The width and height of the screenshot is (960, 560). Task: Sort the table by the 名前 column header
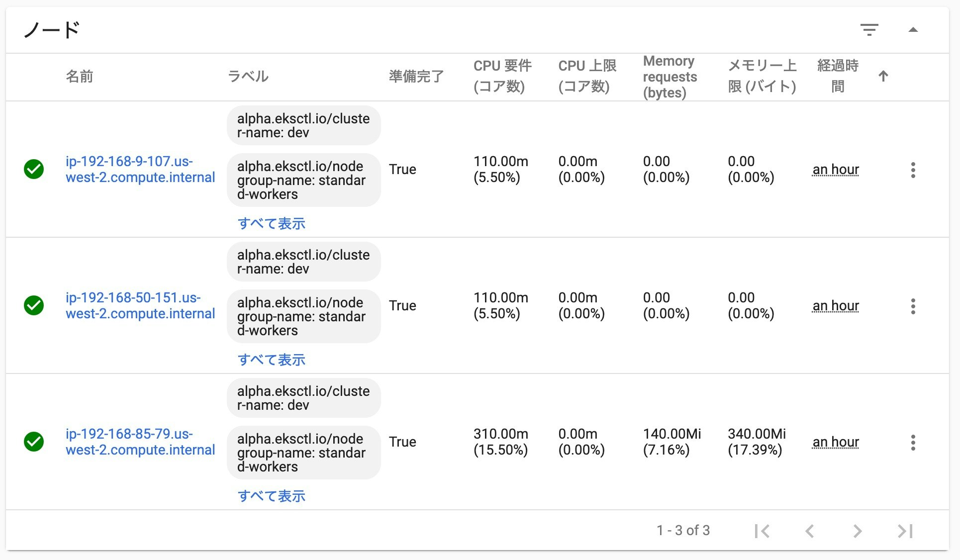80,77
